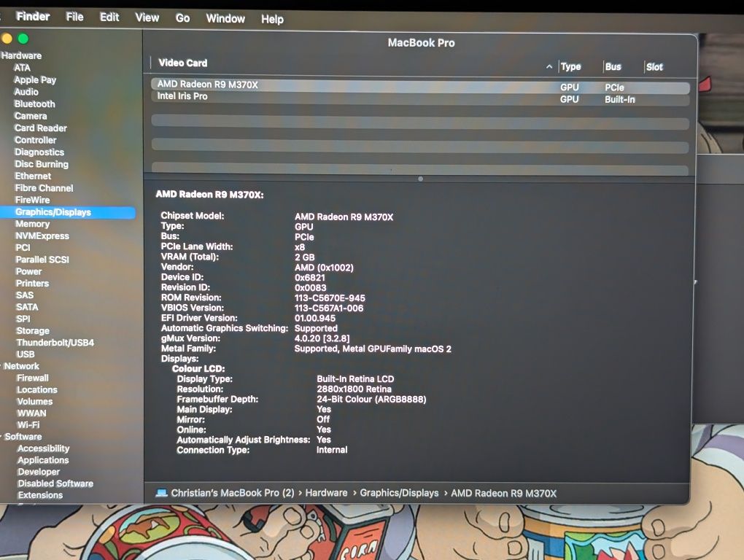Image resolution: width=744 pixels, height=560 pixels.
Task: Select Disabled Software in the sidebar
Action: point(55,483)
